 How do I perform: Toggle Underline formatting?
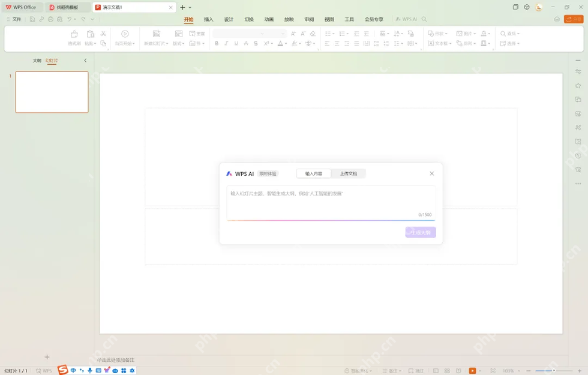tap(236, 43)
